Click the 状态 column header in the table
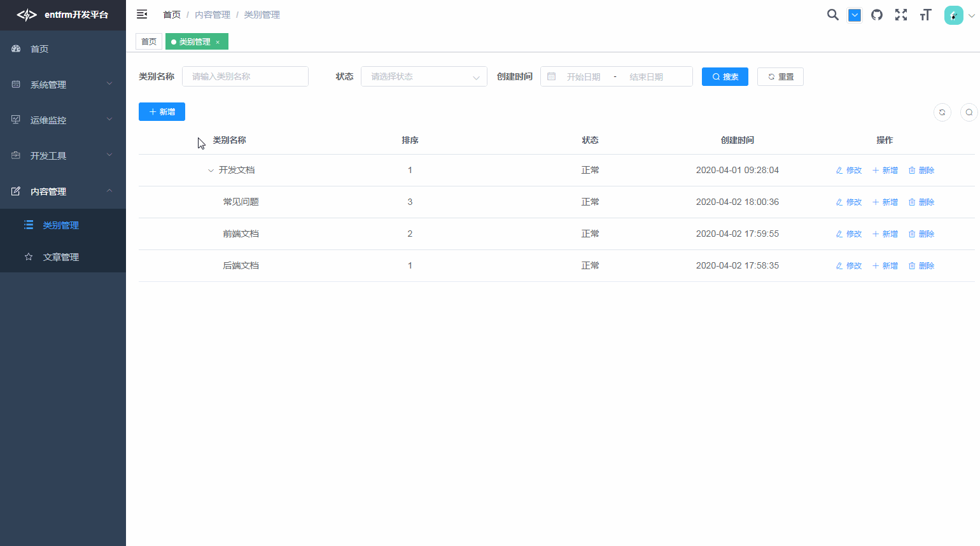 [590, 140]
